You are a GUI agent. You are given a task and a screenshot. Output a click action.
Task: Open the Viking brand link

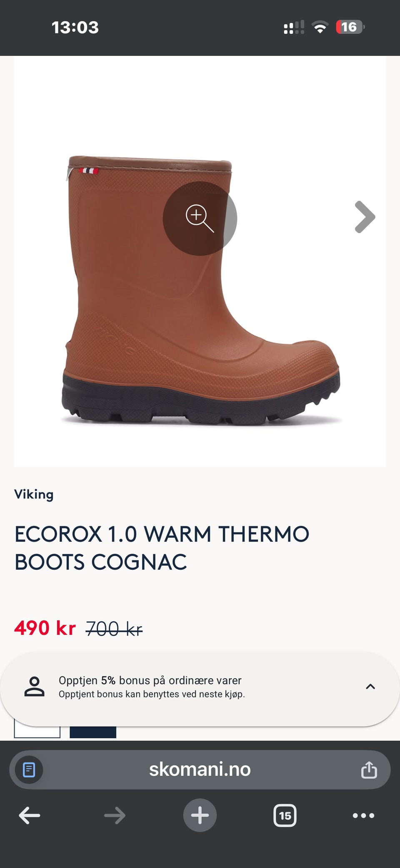click(34, 494)
